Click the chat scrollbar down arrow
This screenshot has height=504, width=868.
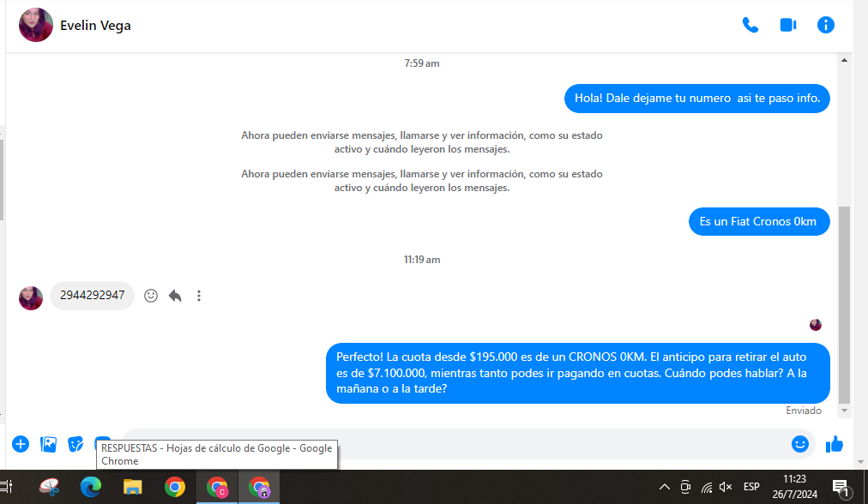tap(844, 411)
